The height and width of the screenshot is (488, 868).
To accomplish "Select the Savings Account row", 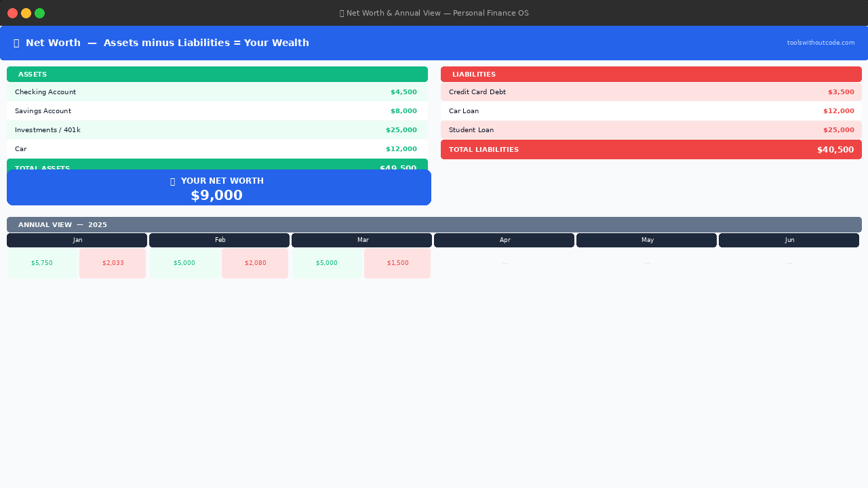I will point(217,111).
